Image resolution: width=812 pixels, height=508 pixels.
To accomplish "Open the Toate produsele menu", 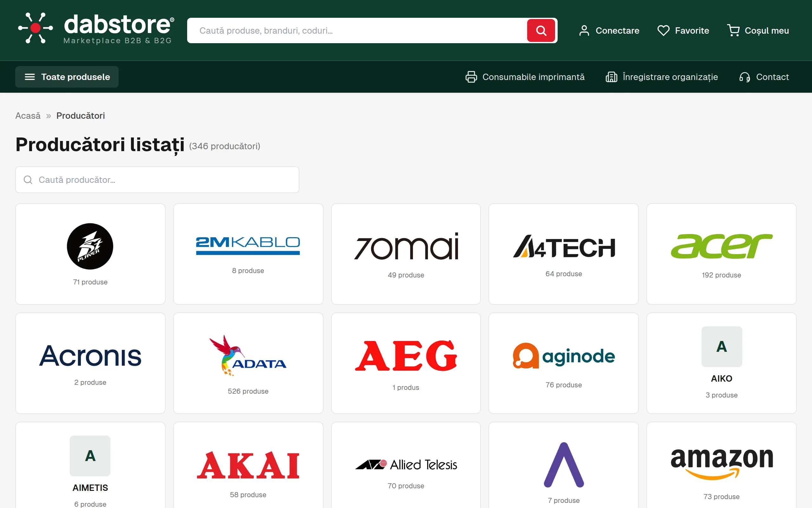I will (x=67, y=77).
